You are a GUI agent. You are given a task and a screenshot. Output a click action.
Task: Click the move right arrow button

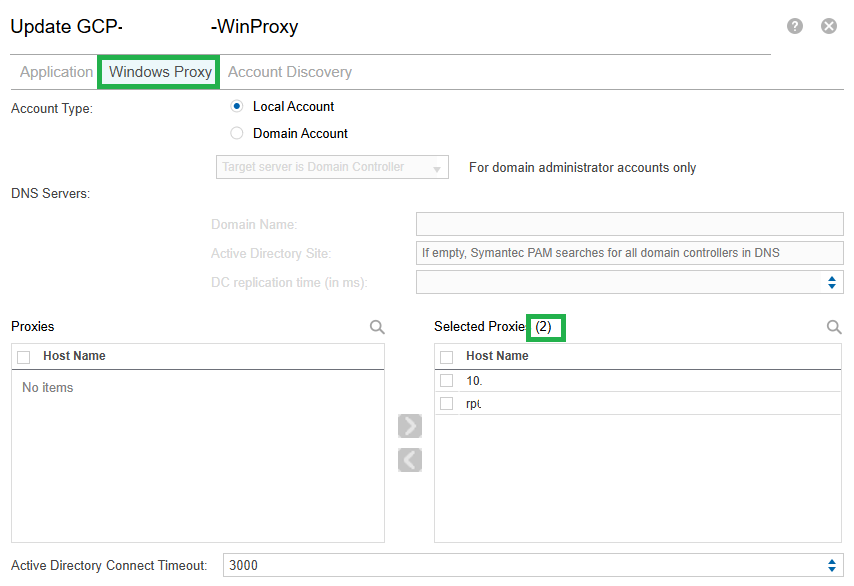(x=410, y=426)
